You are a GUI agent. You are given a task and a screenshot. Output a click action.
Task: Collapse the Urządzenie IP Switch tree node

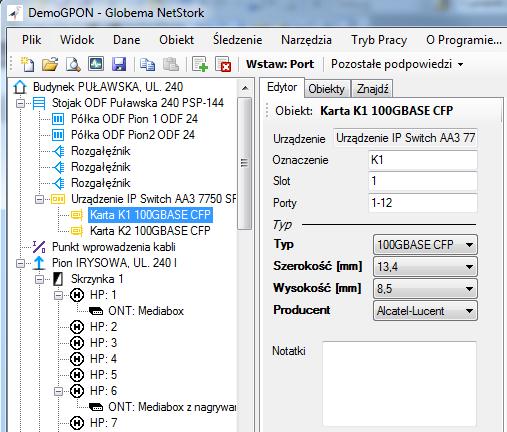pyautogui.click(x=39, y=199)
